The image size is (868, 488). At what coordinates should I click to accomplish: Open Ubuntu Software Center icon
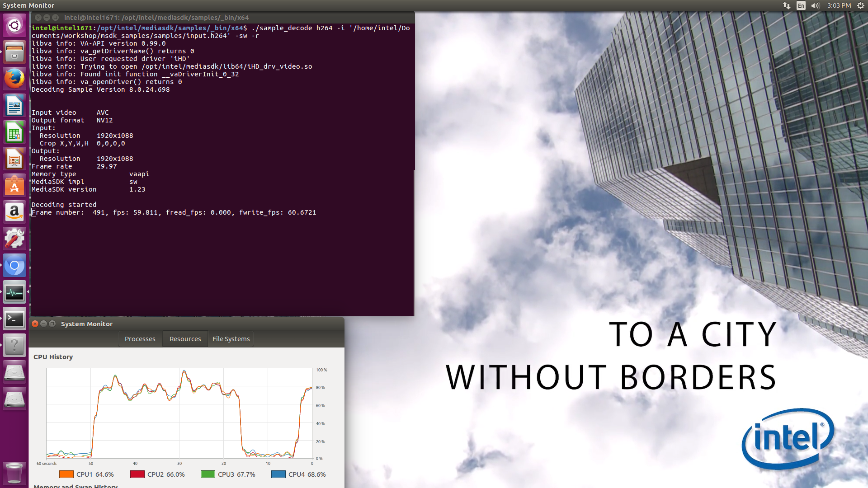[14, 186]
